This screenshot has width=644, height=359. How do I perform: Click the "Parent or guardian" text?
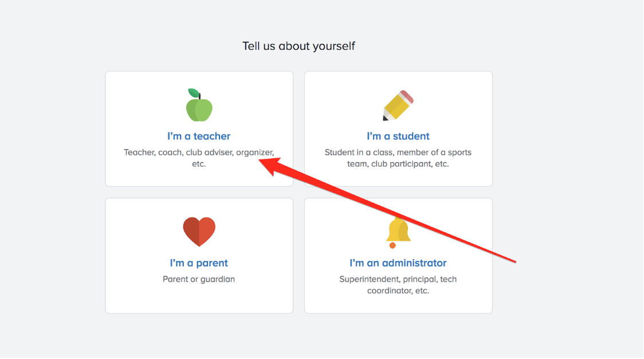199,279
